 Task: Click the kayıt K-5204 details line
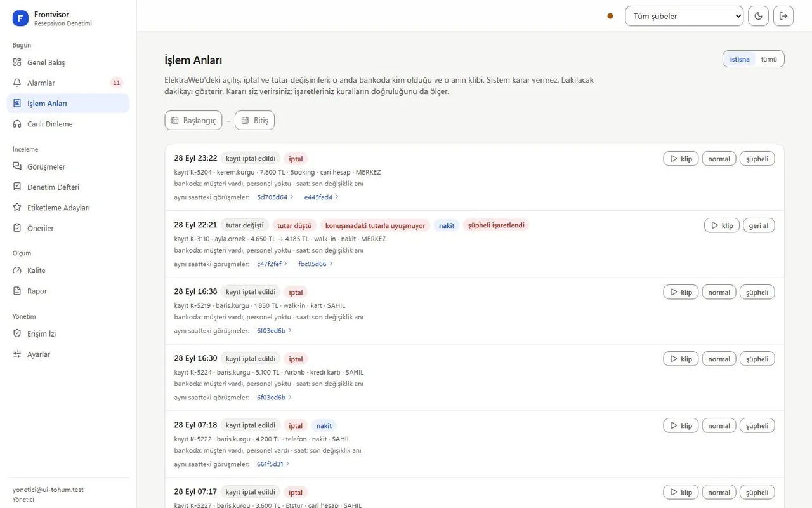[278, 172]
